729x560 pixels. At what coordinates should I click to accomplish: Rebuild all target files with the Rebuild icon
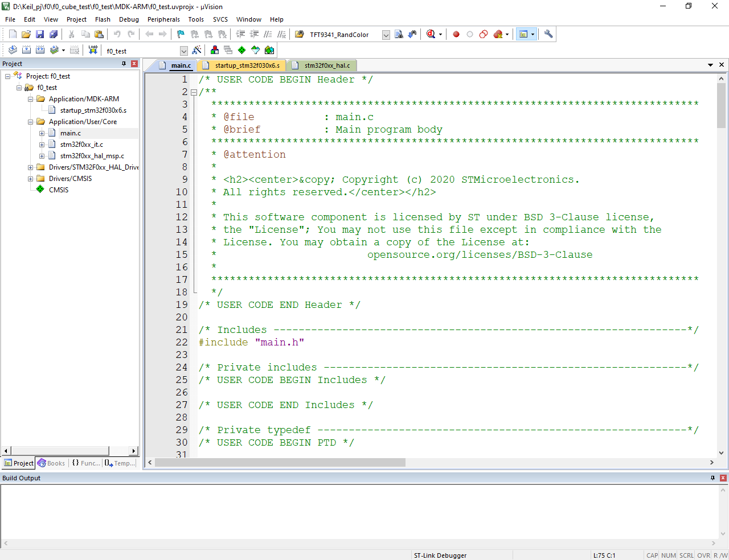[x=40, y=50]
